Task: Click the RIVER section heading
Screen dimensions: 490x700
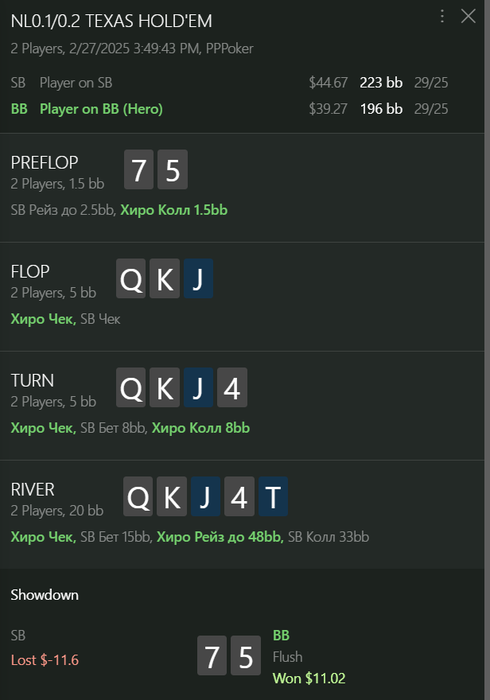Action: (33, 489)
